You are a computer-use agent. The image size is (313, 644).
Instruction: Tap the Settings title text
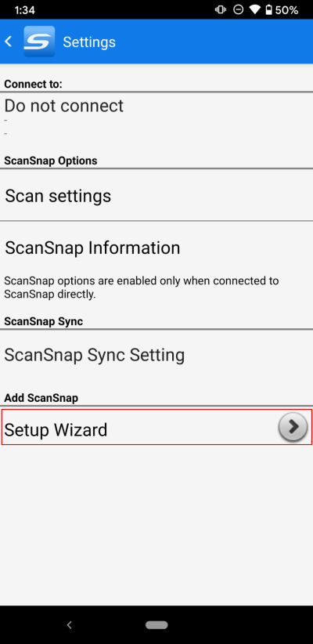[x=89, y=42]
